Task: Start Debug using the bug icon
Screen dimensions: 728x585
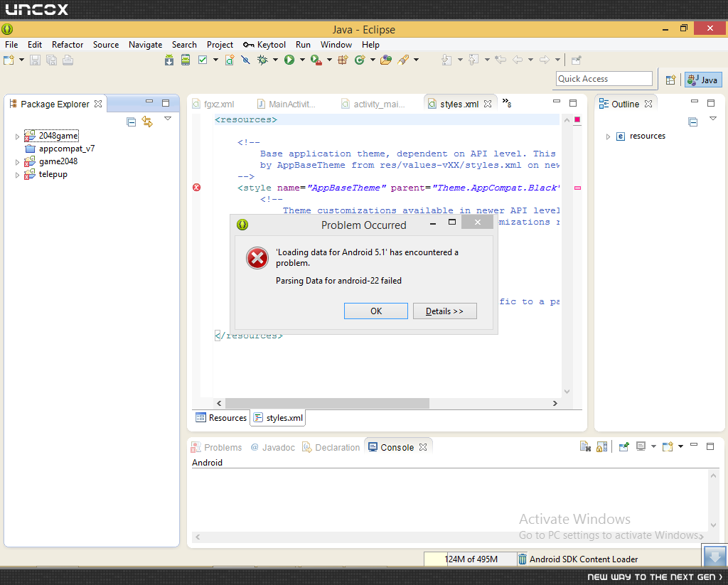Action: [x=263, y=60]
